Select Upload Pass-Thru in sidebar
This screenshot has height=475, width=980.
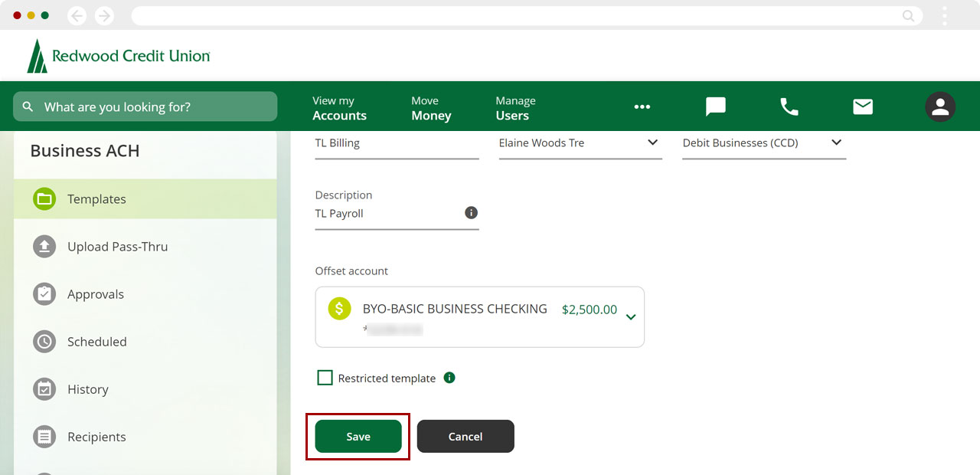145,247
